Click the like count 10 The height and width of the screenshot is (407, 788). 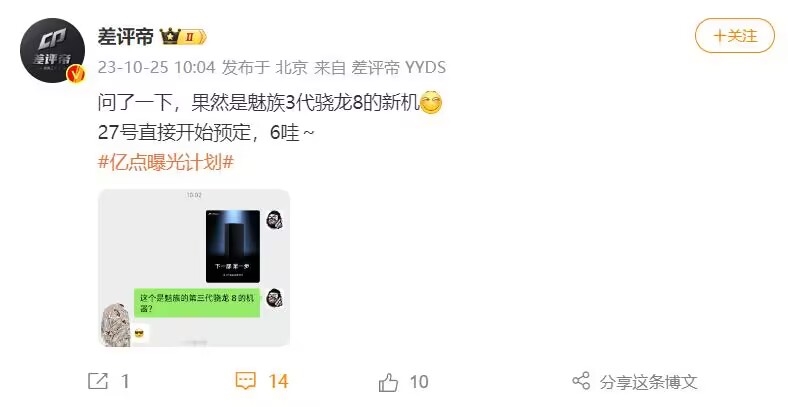pyautogui.click(x=419, y=382)
